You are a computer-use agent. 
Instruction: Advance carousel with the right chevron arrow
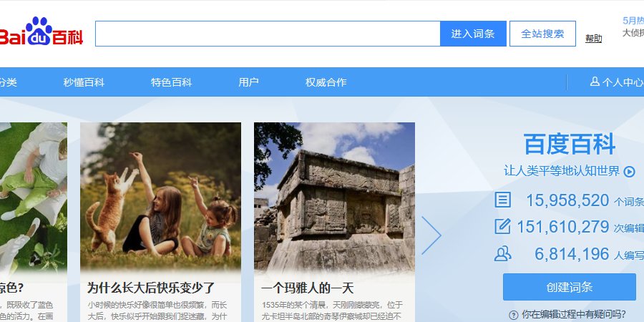click(431, 235)
